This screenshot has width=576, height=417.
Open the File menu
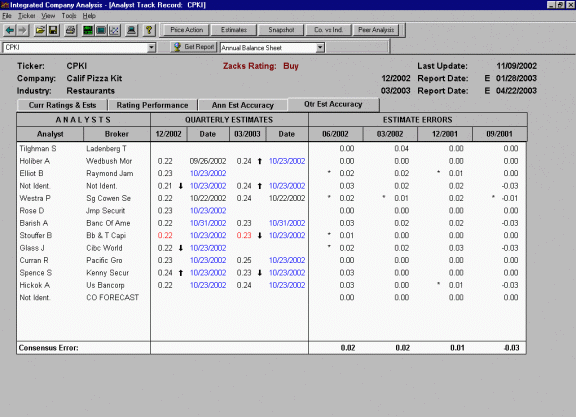(7, 16)
